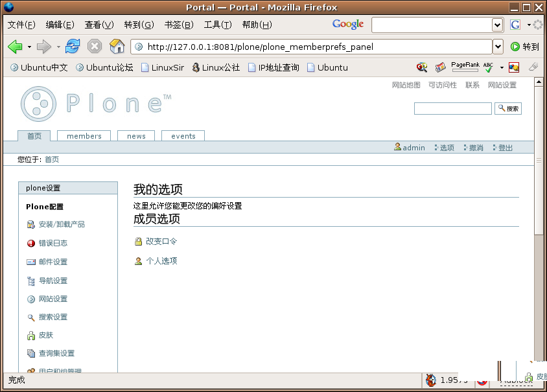547x392 pixels.
Task: Click the padlock icon beside 改变口令
Action: [138, 241]
